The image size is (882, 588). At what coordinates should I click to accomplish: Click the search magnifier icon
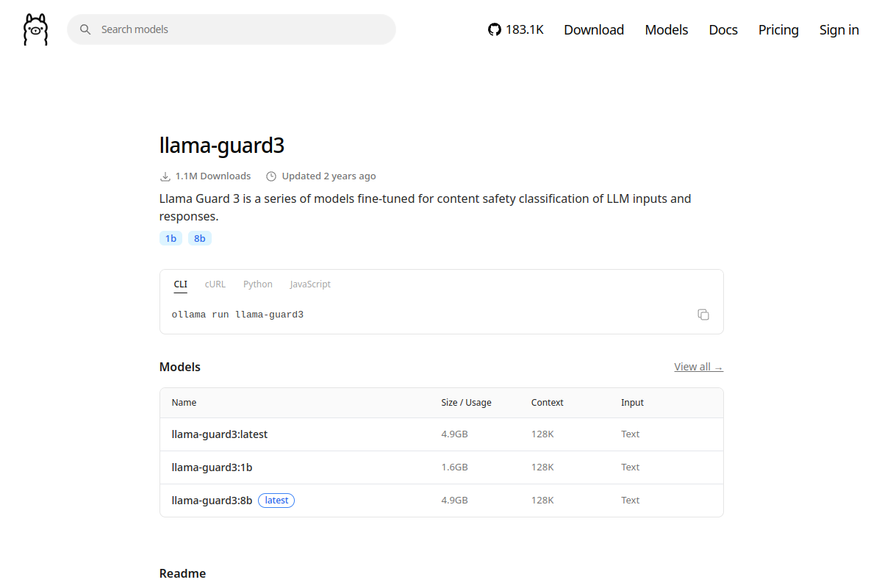click(85, 29)
